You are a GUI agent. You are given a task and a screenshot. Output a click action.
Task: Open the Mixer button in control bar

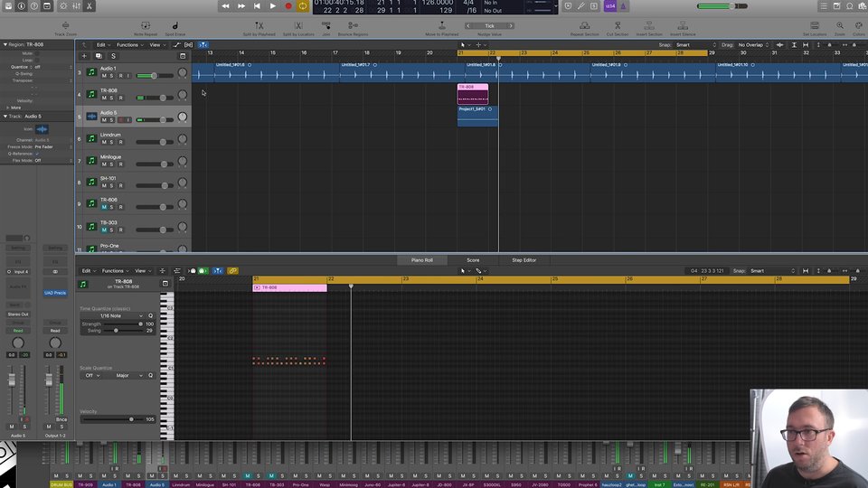pyautogui.click(x=76, y=6)
